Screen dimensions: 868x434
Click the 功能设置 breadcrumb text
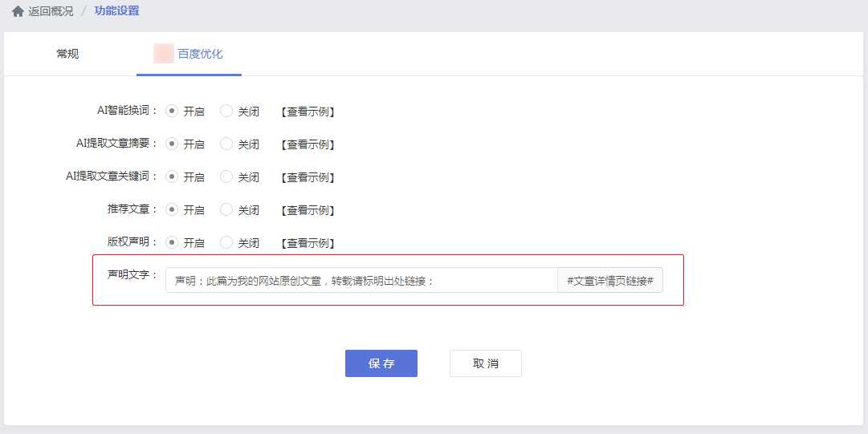coord(116,10)
